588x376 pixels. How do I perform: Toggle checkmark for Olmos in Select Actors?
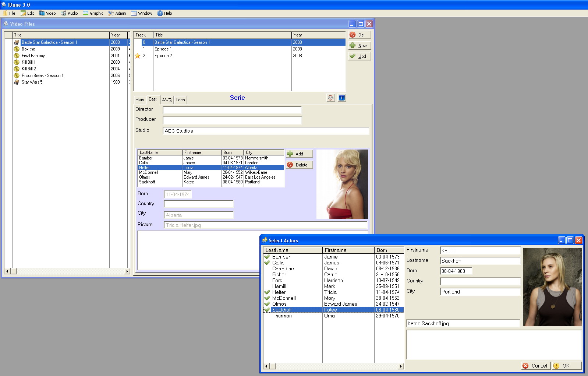tap(267, 304)
